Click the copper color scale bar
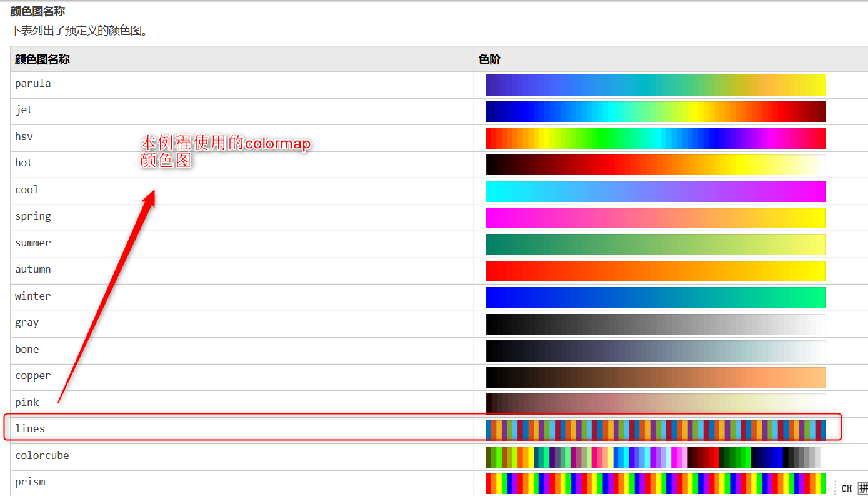The image size is (868, 496). [x=656, y=377]
